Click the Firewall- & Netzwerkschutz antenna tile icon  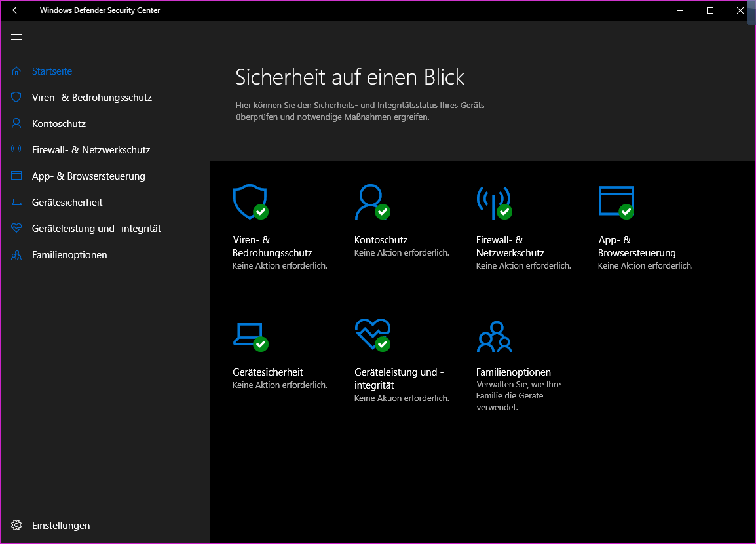point(493,202)
